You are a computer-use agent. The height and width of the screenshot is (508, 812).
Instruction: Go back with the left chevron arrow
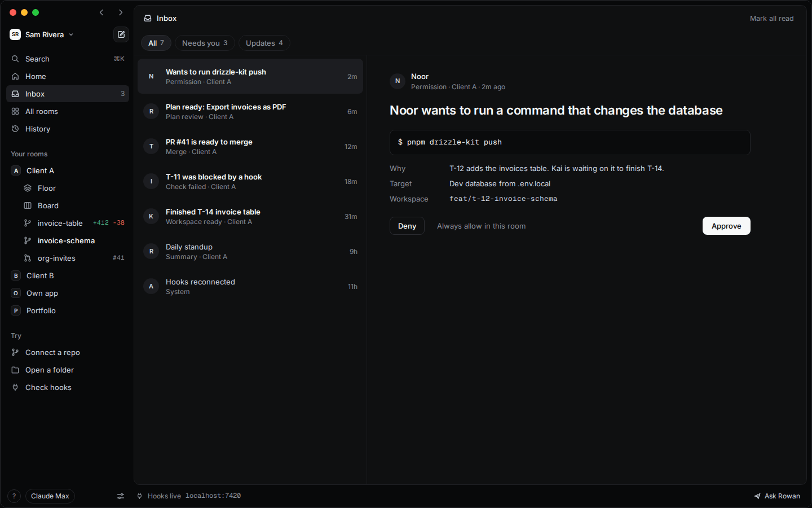click(101, 12)
